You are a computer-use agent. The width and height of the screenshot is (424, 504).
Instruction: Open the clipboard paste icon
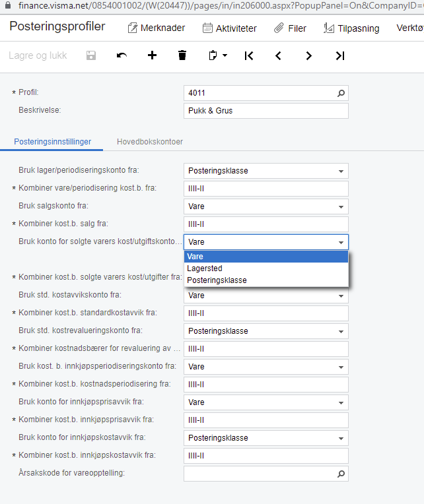click(x=213, y=55)
